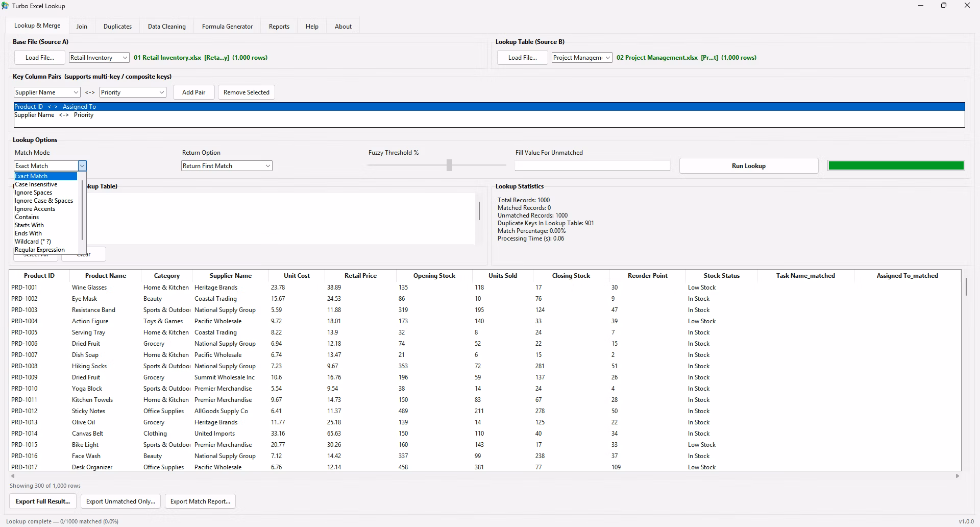Click the Opening Stock column header
This screenshot has height=527, width=980.
coord(434,276)
